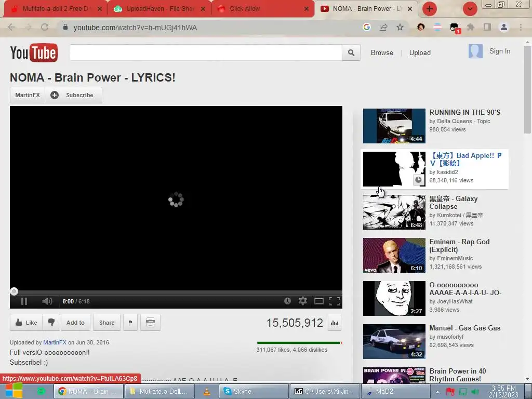The width and height of the screenshot is (532, 399).
Task: Click the Google icon in address bar
Action: click(366, 27)
